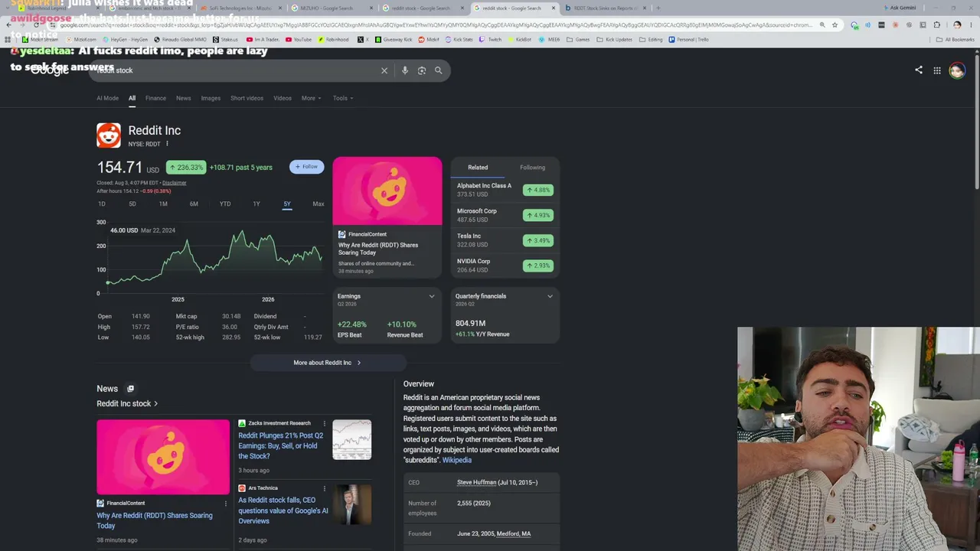Open the More dropdown in search filters

coord(311,98)
